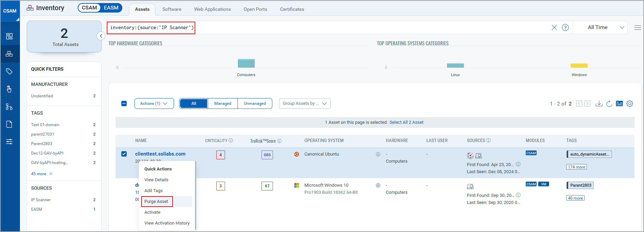This screenshot has height=232, width=644.
Task: Choose View Activation History from Quick Actions
Action: click(167, 223)
